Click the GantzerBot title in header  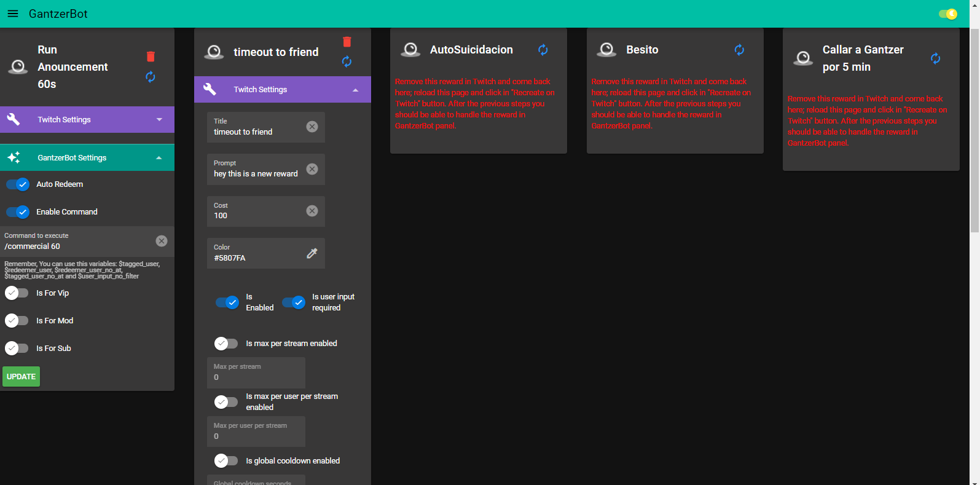58,14
